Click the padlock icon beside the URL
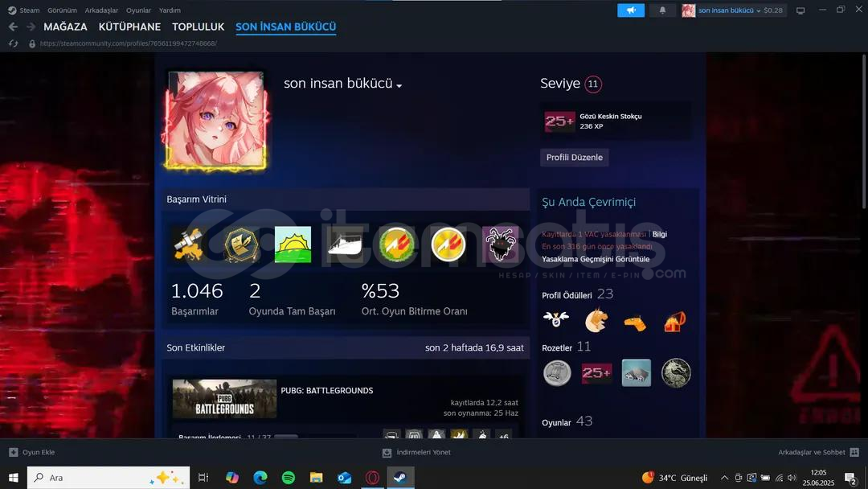 (32, 43)
